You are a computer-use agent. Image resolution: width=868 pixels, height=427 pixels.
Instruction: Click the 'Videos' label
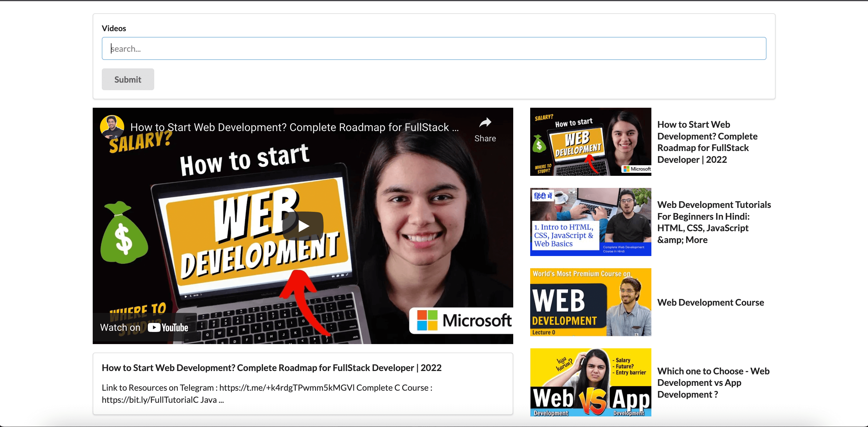coord(114,28)
